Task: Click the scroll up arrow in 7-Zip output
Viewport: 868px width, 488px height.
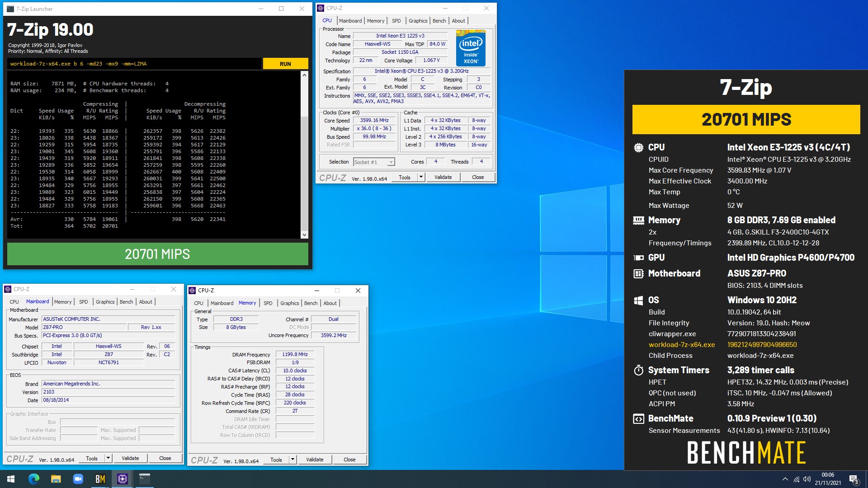Action: (304, 75)
